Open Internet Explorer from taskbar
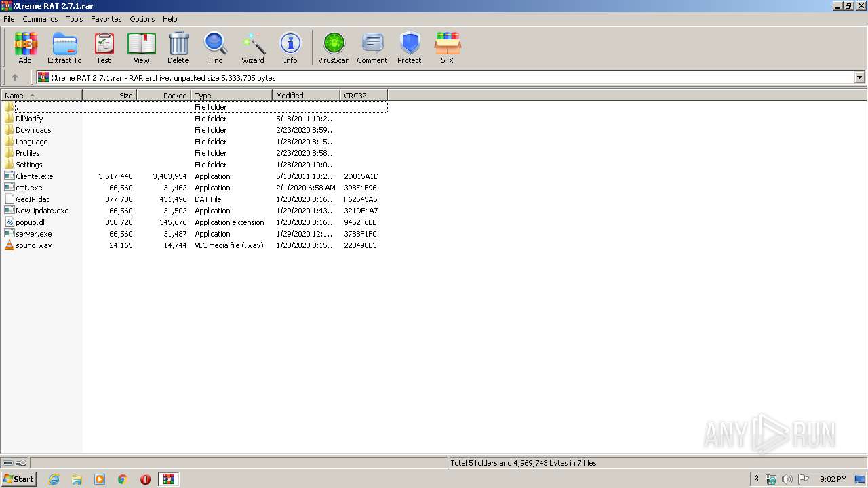 point(54,479)
